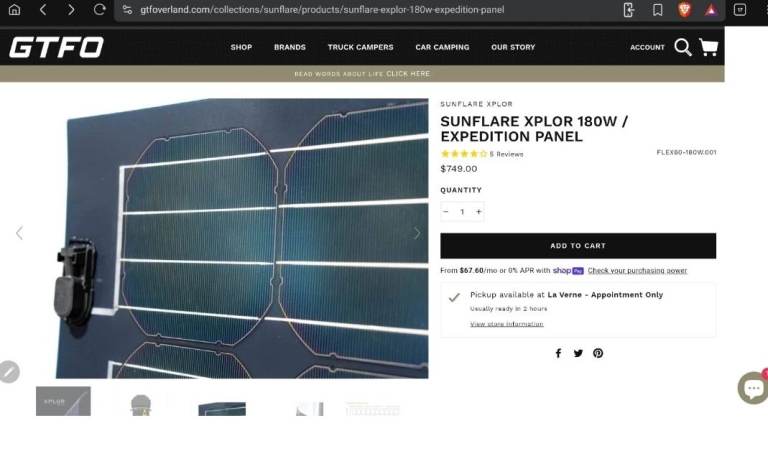This screenshot has width=768, height=469.
Task: Click the search magnifier icon
Action: point(683,47)
